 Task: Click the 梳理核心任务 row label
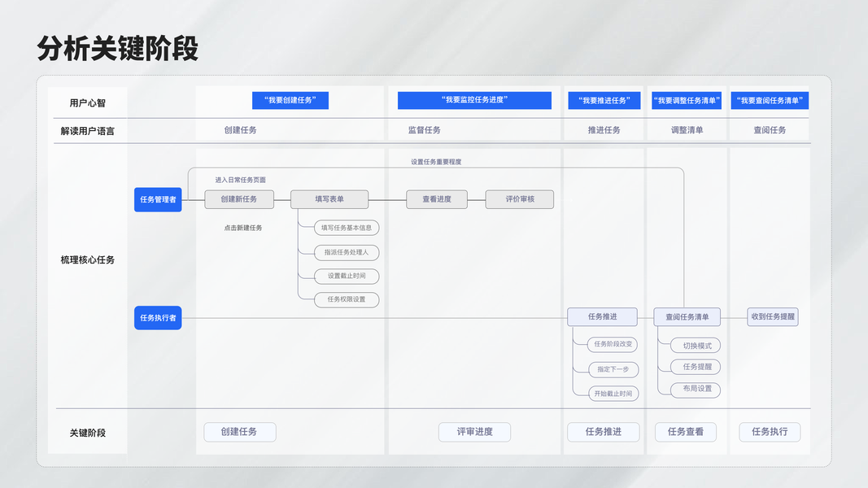point(88,260)
